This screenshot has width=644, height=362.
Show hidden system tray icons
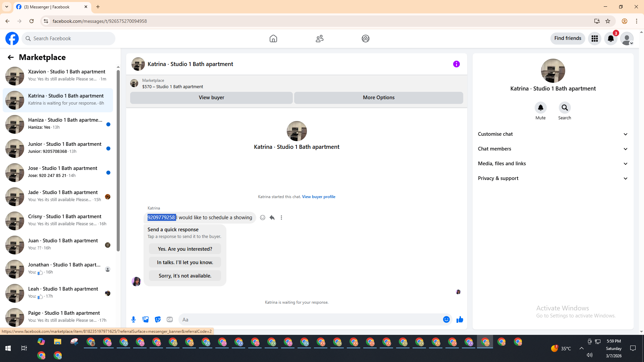(x=582, y=348)
